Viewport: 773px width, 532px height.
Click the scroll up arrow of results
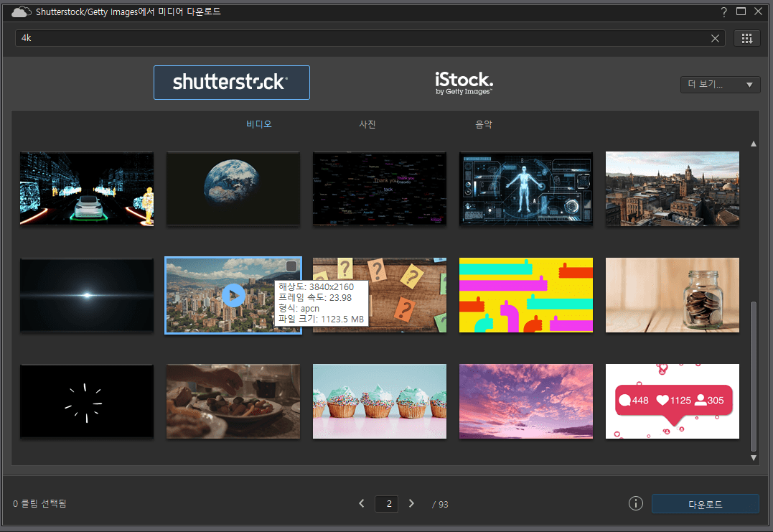tap(754, 144)
